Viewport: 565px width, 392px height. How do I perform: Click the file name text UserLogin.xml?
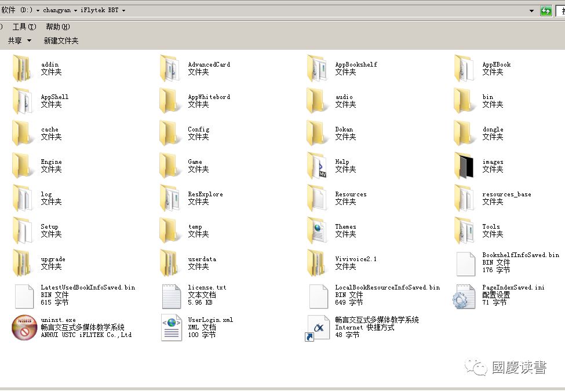[x=210, y=320]
